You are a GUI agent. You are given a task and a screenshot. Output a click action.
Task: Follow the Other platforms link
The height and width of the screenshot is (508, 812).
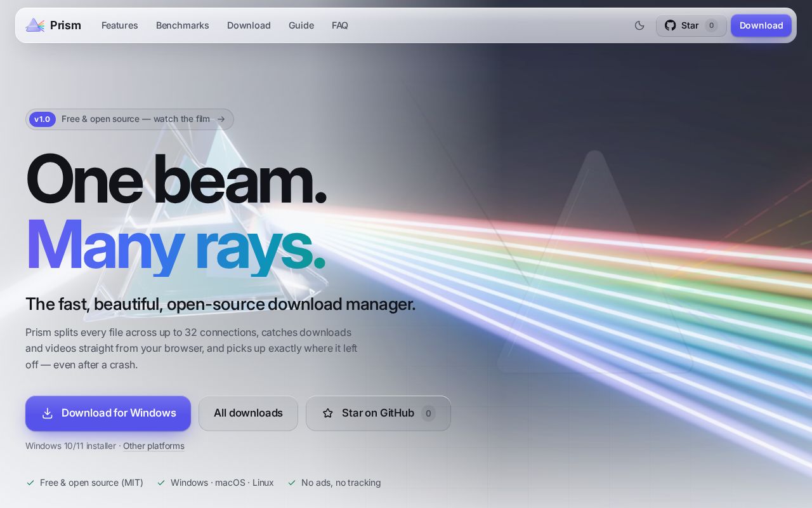coord(154,446)
